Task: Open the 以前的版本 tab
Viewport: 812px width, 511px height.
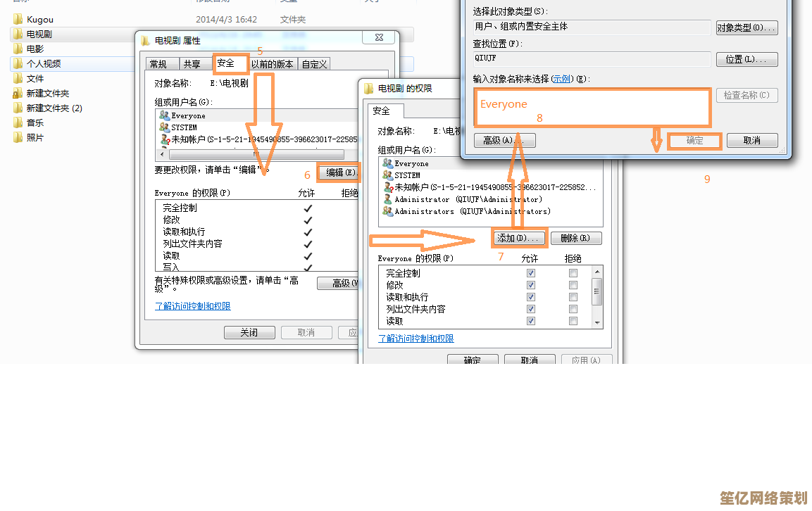Action: coord(273,64)
